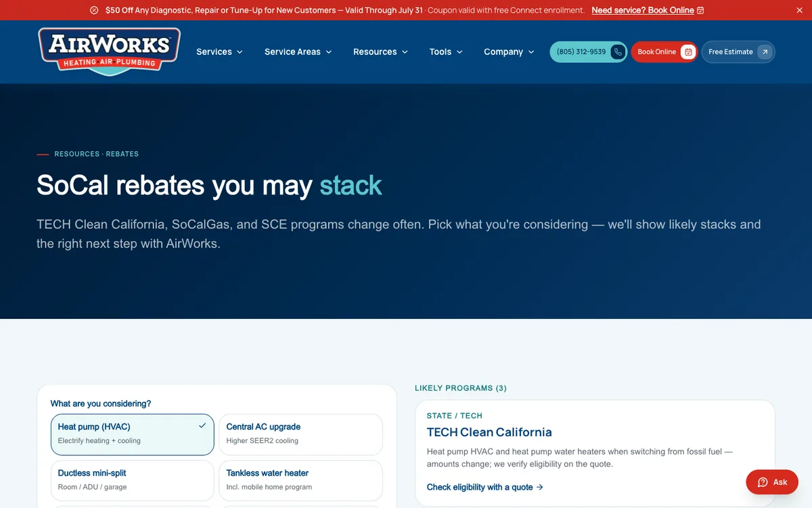Screen dimensions: 812x508
Task: Expand Company dropdown chevron
Action: tap(531, 52)
